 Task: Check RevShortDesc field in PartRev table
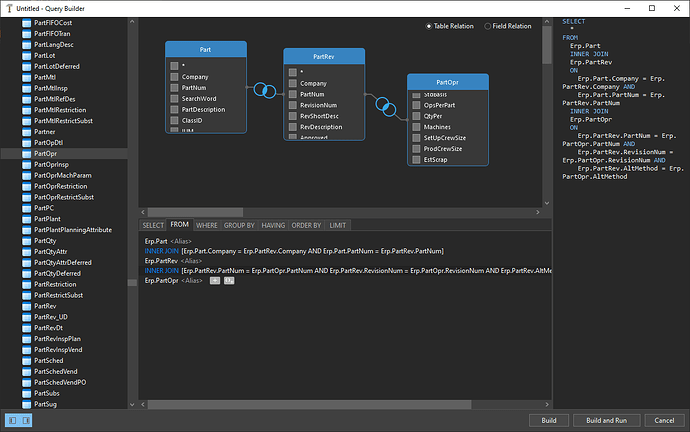[x=293, y=117]
